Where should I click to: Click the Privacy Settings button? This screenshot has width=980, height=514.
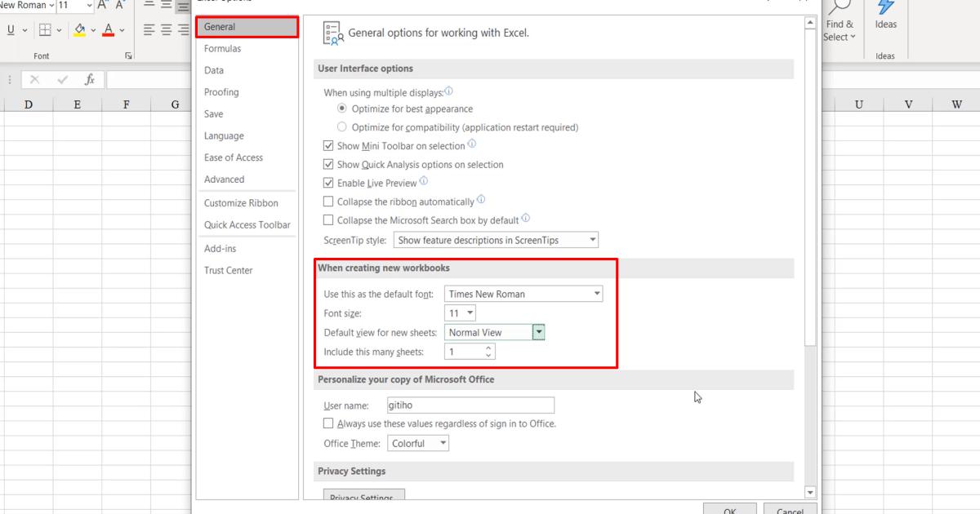(363, 496)
